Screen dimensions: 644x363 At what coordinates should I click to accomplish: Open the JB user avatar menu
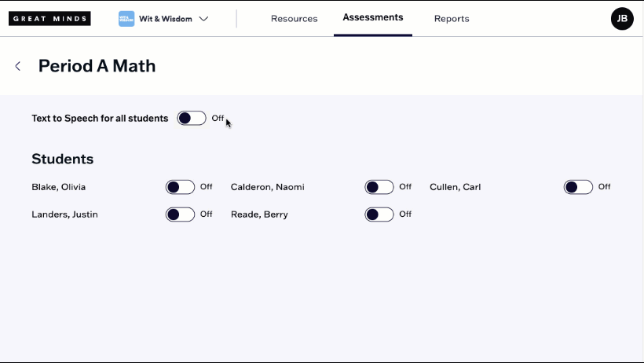coord(622,19)
